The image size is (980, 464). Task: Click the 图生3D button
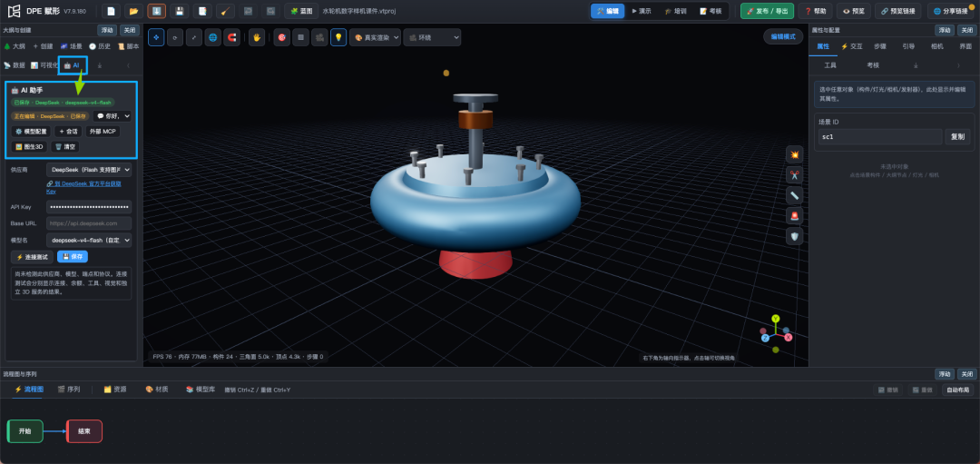29,147
